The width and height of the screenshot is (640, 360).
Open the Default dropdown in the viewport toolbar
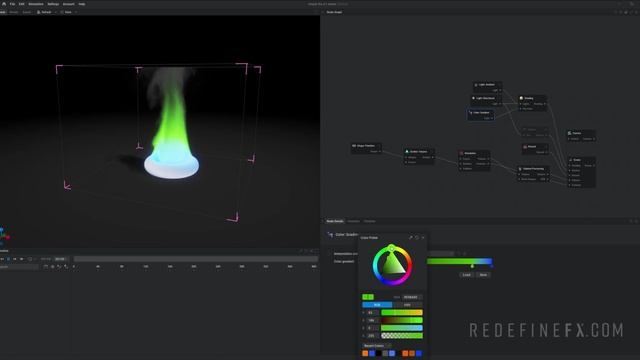click(46, 12)
